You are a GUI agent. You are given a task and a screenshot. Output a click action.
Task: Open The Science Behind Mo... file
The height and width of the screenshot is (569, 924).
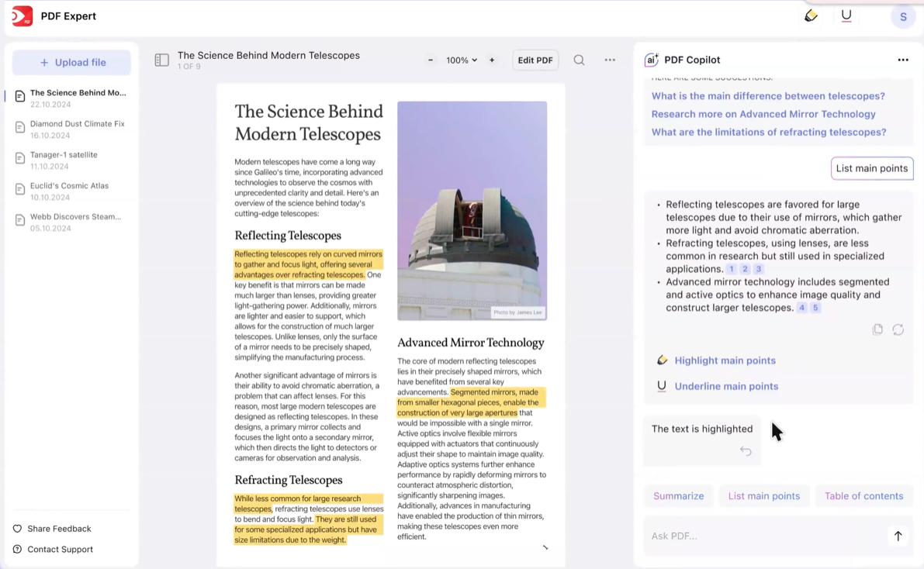[x=71, y=98]
